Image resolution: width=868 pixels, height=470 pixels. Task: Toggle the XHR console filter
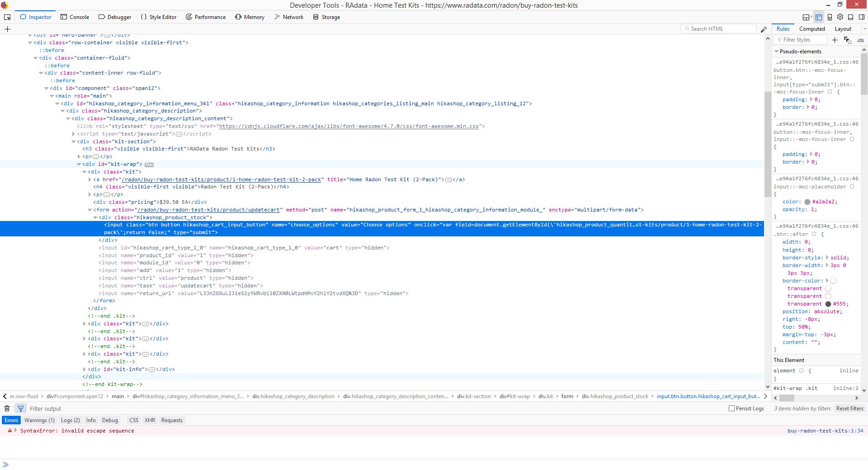(150, 420)
